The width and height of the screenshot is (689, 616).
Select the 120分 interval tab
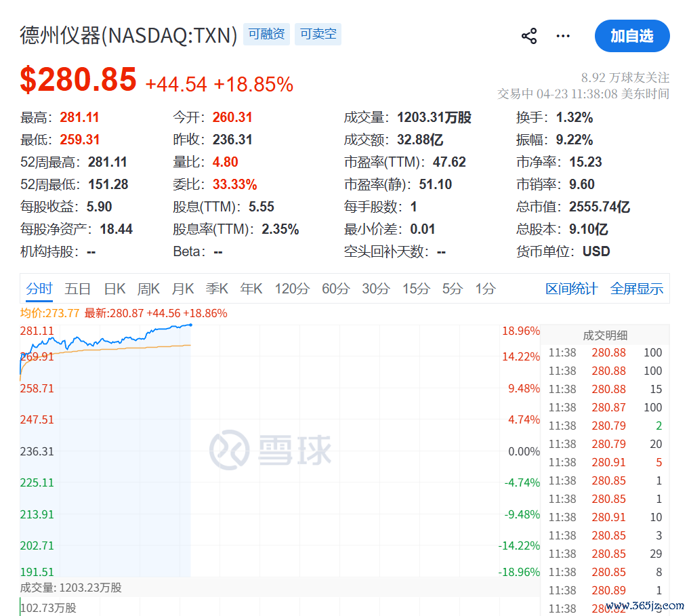click(x=292, y=289)
